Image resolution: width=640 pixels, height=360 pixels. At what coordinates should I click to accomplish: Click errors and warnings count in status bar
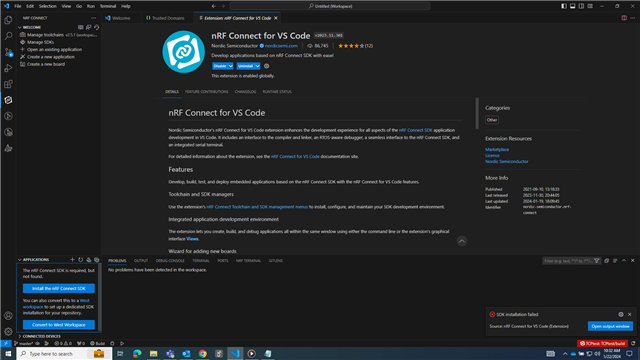63,344
